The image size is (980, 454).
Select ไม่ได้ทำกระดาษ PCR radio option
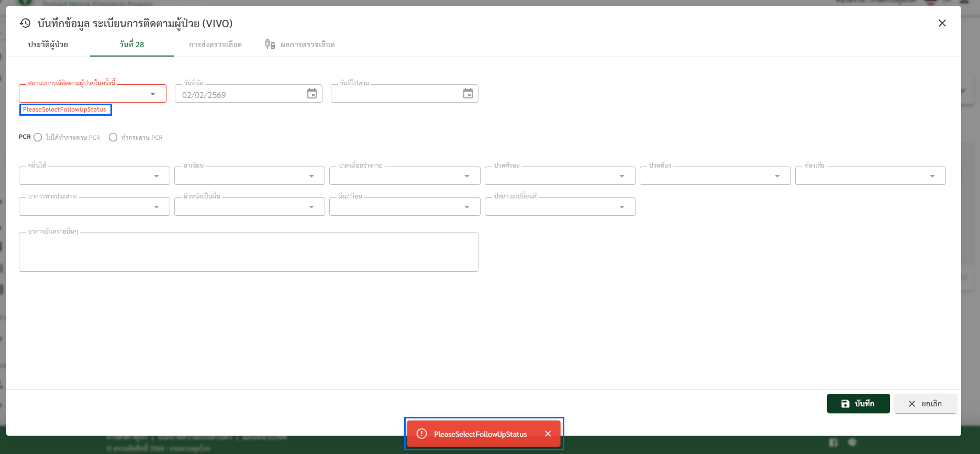point(38,137)
